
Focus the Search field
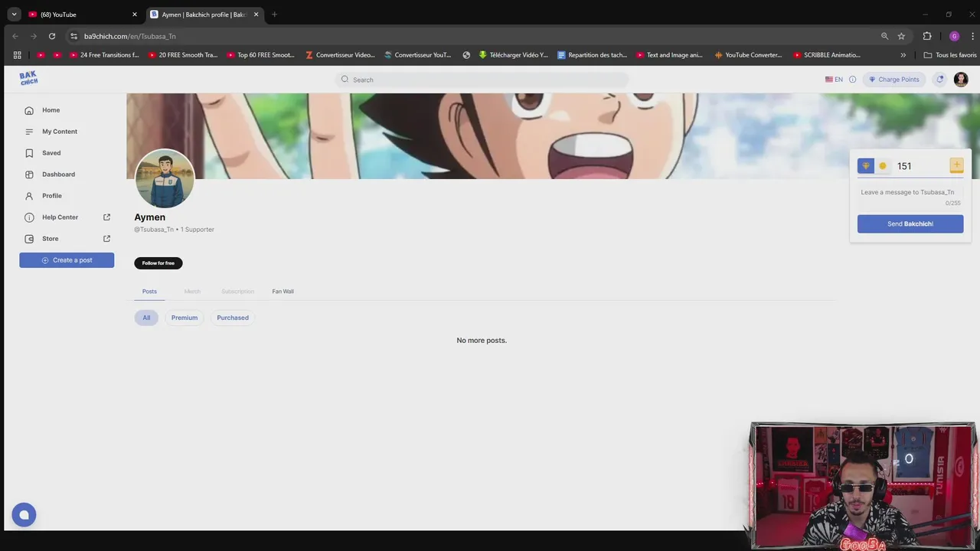[482, 80]
